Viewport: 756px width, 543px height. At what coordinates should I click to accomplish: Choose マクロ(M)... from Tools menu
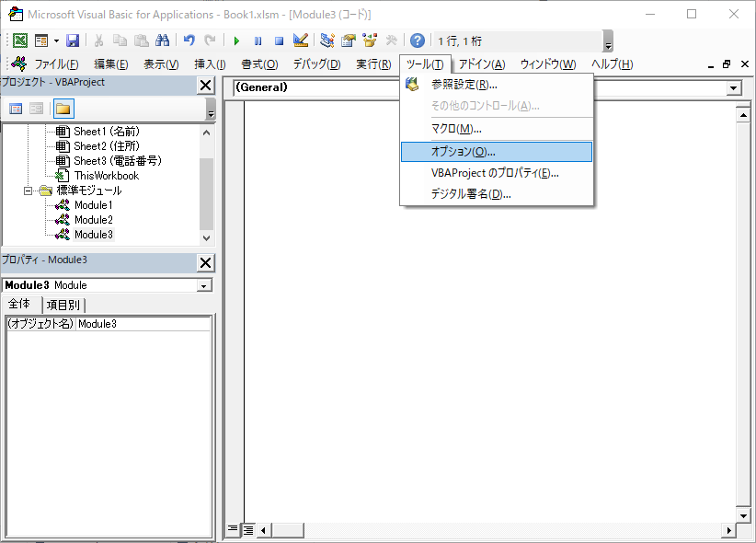[x=497, y=129]
